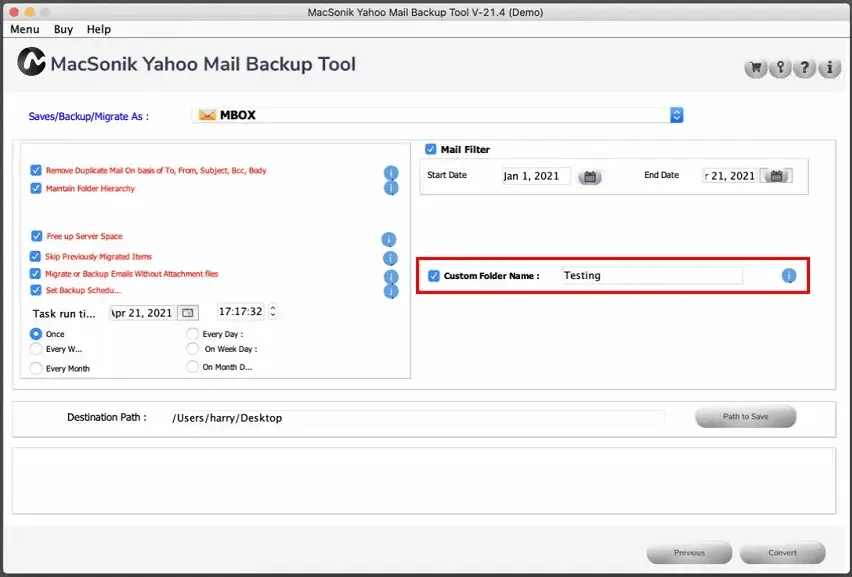
Task: Click the MBOX format combo box
Action: [437, 115]
